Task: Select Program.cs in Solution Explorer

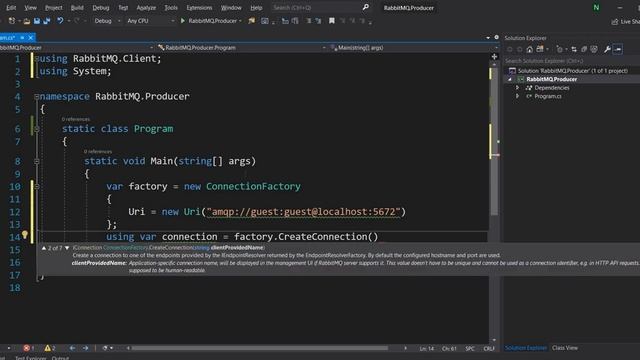Action: point(548,96)
